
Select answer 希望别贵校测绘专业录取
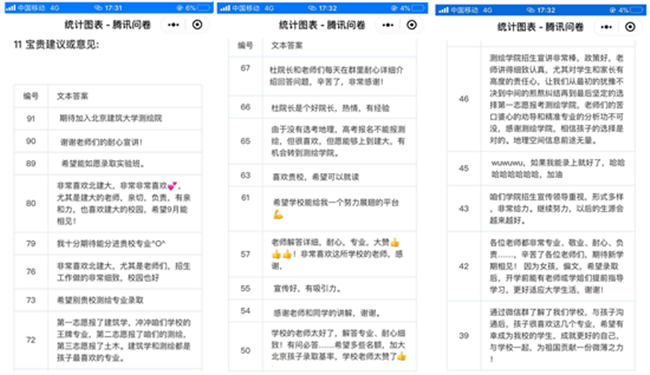[x=100, y=300]
